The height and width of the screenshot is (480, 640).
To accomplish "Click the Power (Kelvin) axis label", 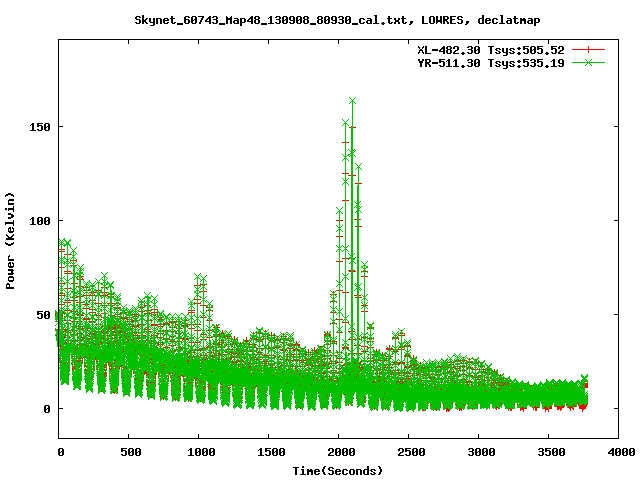I will [10, 241].
